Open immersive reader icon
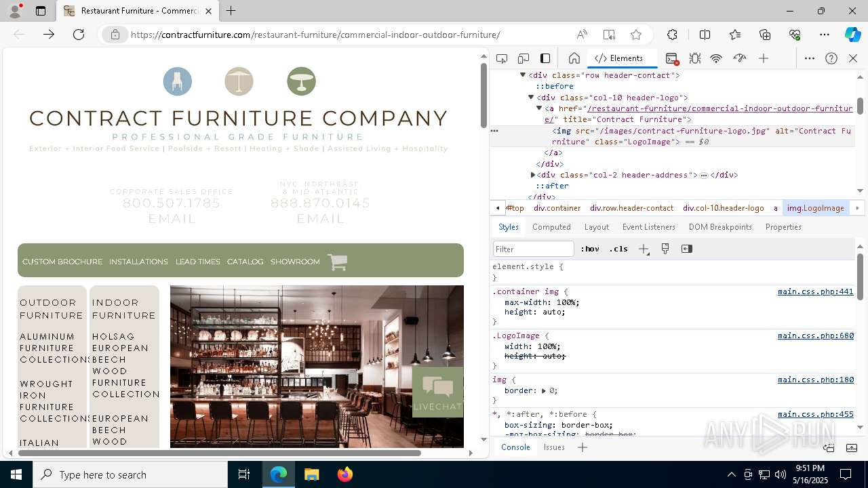Image resolution: width=868 pixels, height=488 pixels. [x=609, y=35]
